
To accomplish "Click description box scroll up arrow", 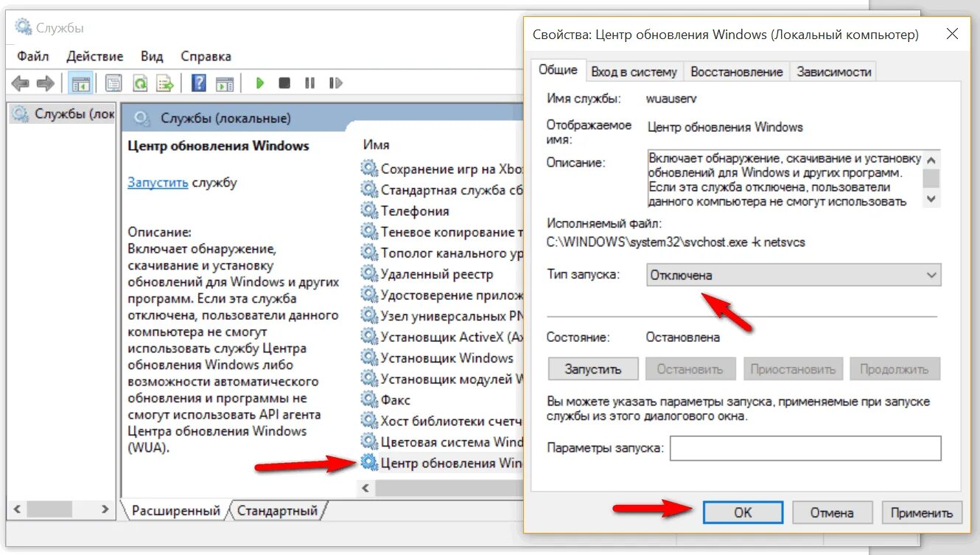I will (932, 159).
